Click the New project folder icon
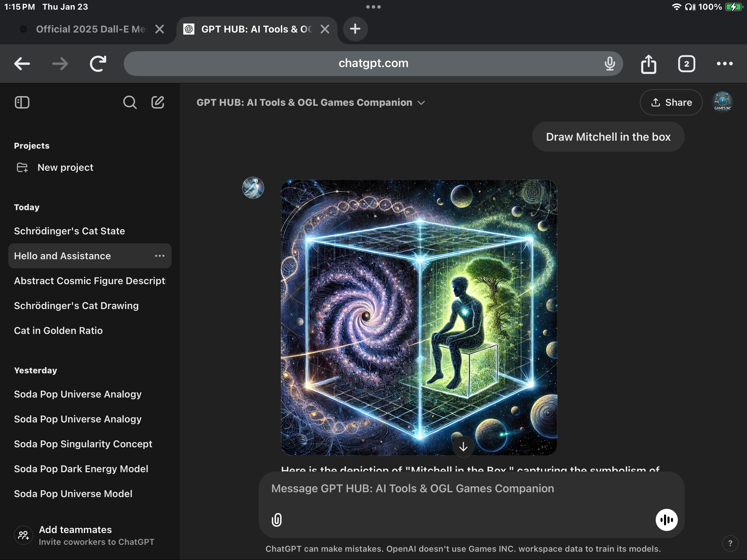This screenshot has height=560, width=747. pos(22,168)
